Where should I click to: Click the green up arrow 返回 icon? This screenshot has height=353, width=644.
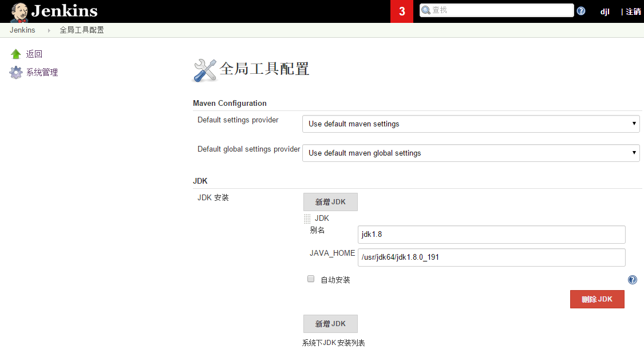click(x=16, y=54)
